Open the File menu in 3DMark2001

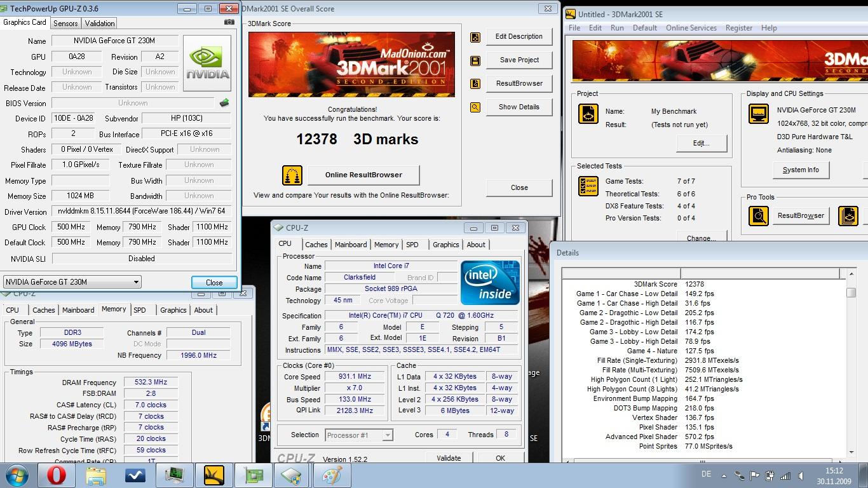coord(574,28)
